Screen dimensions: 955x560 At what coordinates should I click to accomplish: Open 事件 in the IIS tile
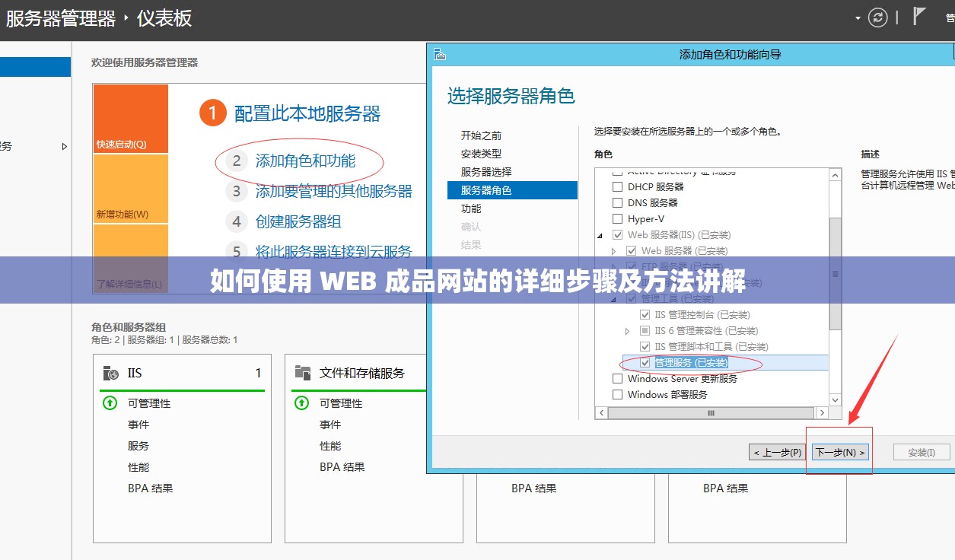(138, 425)
